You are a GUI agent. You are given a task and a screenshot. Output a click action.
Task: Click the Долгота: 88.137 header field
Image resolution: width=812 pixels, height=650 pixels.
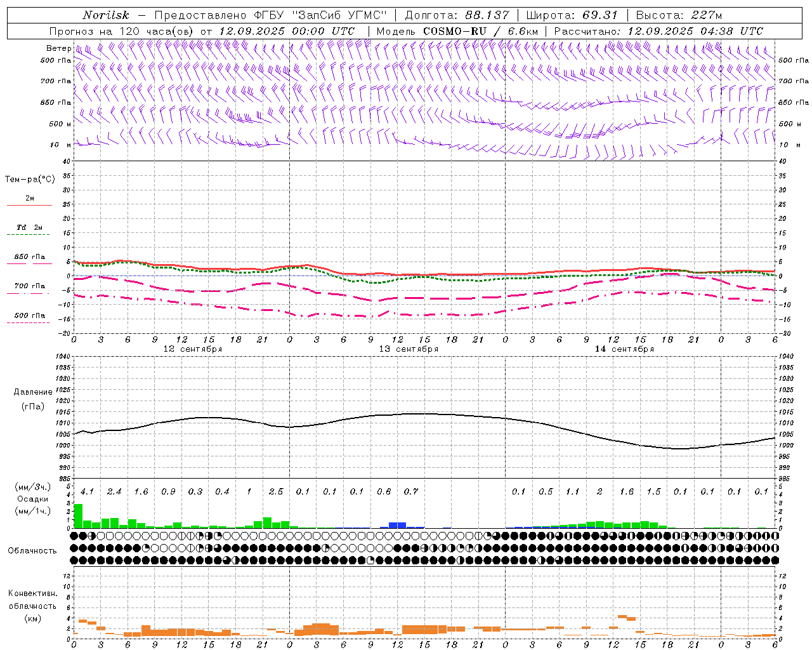coord(456,15)
